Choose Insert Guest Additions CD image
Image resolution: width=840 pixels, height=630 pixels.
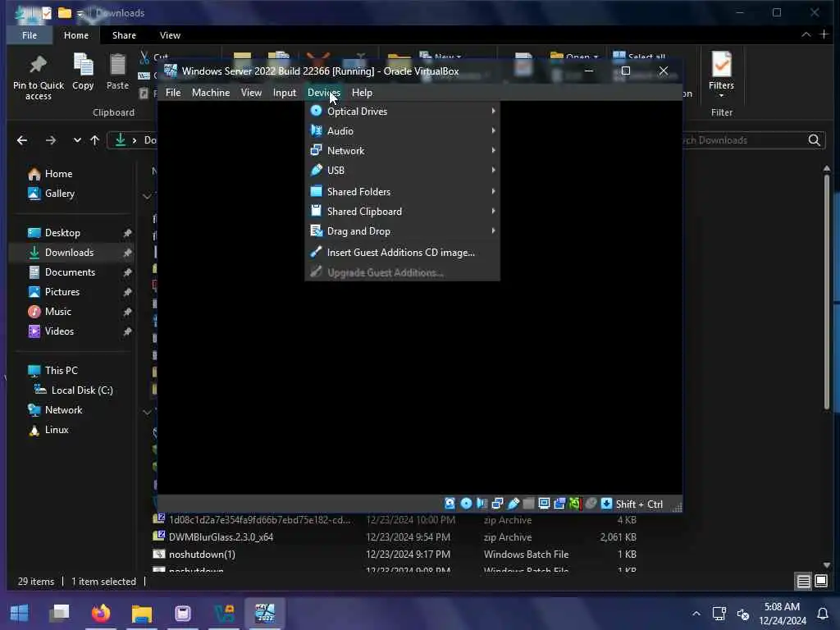pyautogui.click(x=402, y=253)
